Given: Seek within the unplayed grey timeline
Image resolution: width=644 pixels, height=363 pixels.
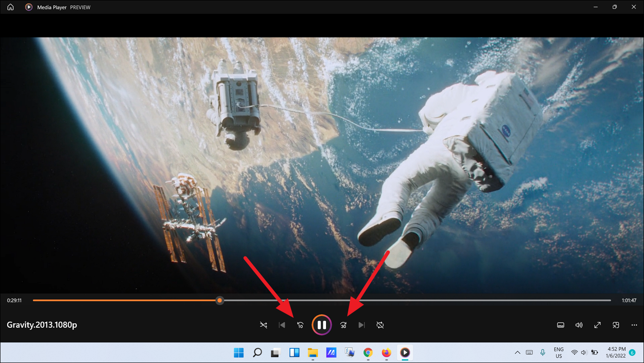Looking at the screenshot, I should 417,300.
